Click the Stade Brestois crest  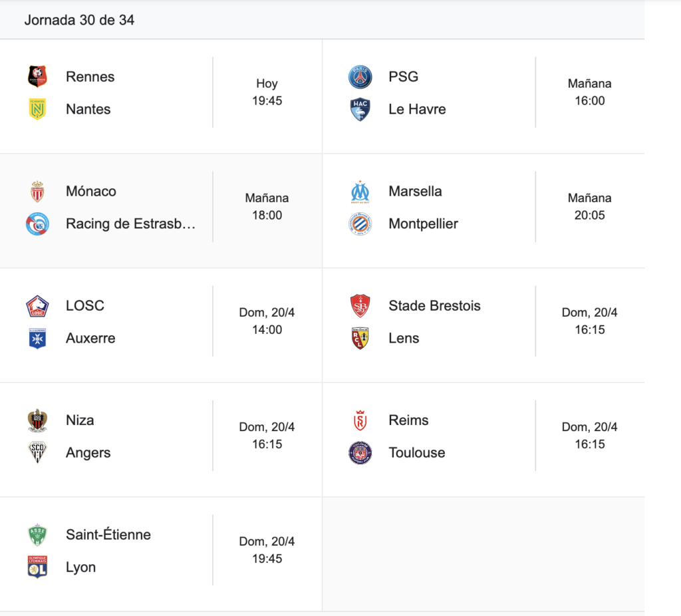tap(360, 306)
